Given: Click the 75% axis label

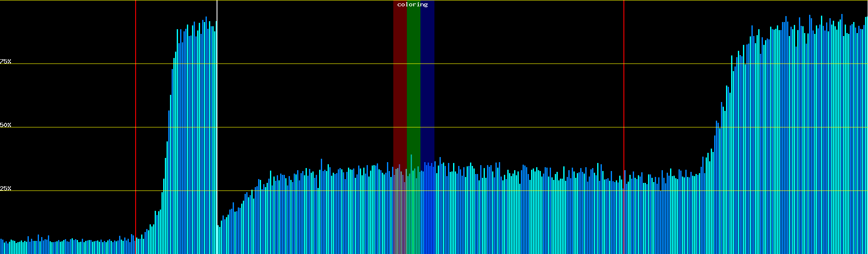Looking at the screenshot, I should click(6, 61).
